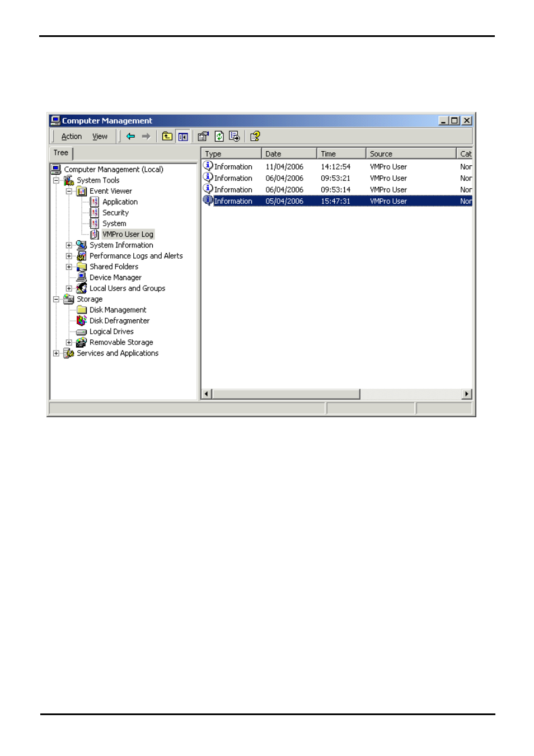Select the highlighted event dated 05/04/2006
The width and height of the screenshot is (534, 756).
tap(337, 201)
